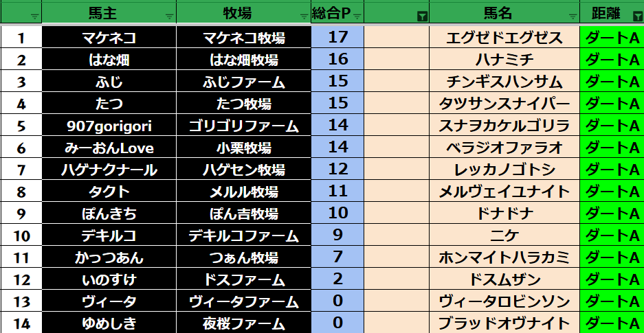Select the 馬主 header cell

click(107, 14)
